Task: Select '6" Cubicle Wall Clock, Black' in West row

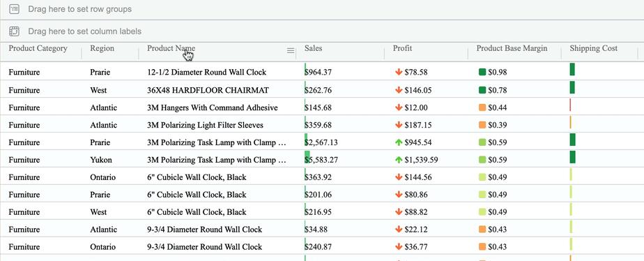Action: click(197, 212)
